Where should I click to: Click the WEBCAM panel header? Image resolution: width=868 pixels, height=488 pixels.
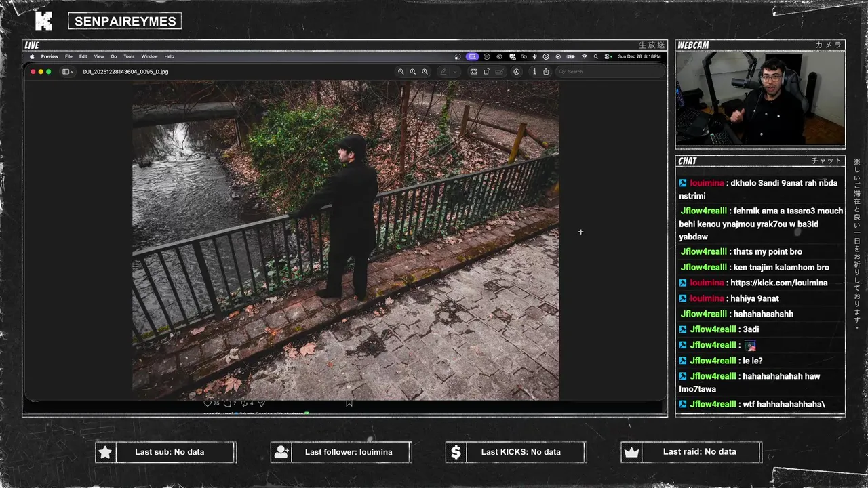[x=760, y=45]
